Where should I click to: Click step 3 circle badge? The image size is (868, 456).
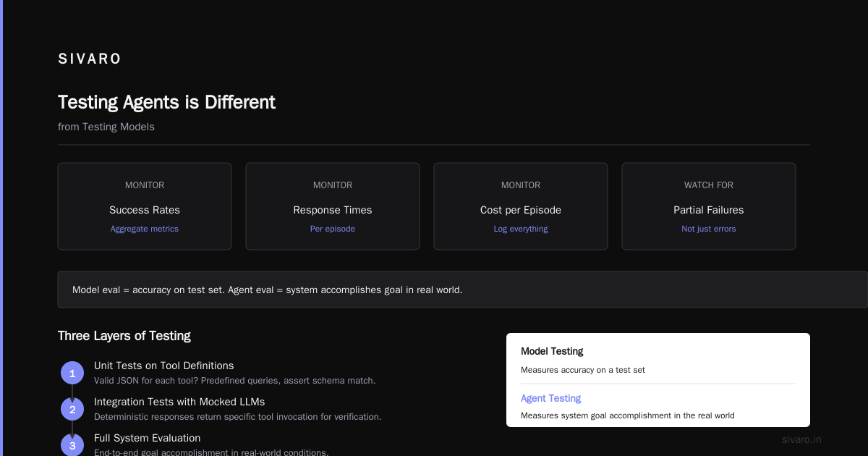click(x=72, y=445)
